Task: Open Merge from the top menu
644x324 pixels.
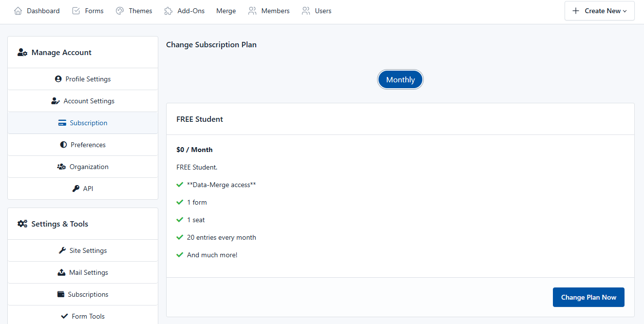Action: pos(226,11)
